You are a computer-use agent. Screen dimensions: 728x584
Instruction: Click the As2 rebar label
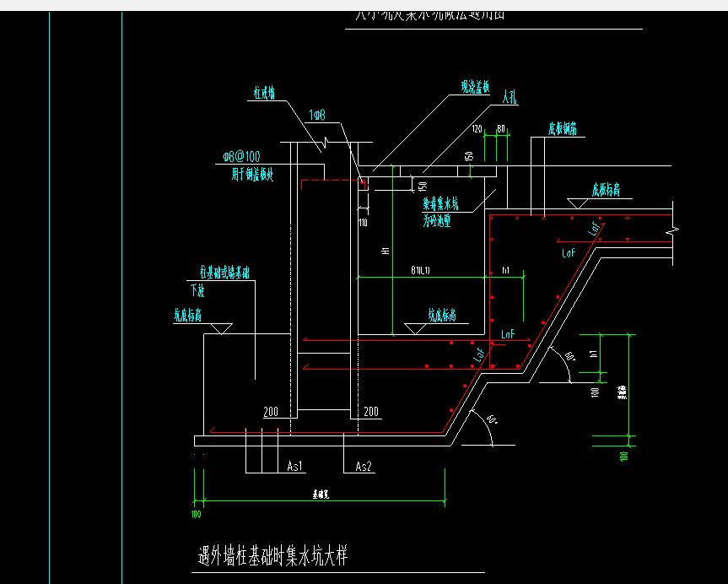click(364, 467)
